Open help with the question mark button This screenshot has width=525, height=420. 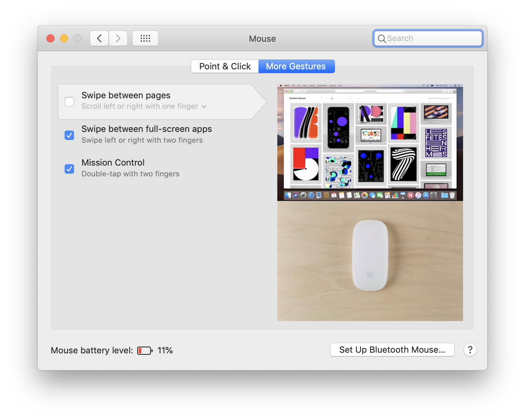470,350
